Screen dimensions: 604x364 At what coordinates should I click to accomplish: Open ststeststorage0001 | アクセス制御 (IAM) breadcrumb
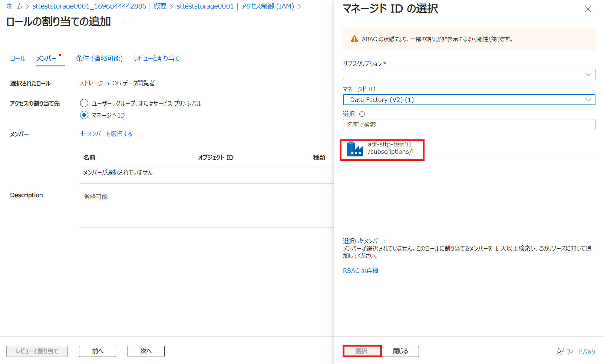(235, 6)
